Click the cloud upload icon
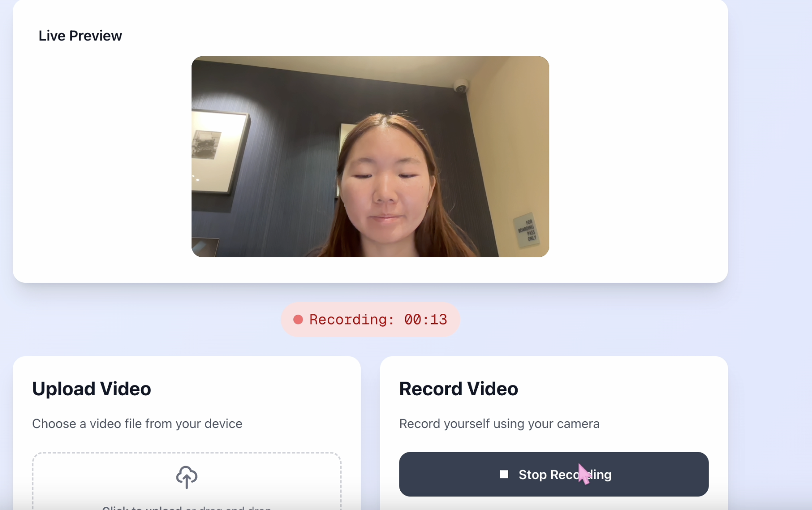 pyautogui.click(x=187, y=477)
